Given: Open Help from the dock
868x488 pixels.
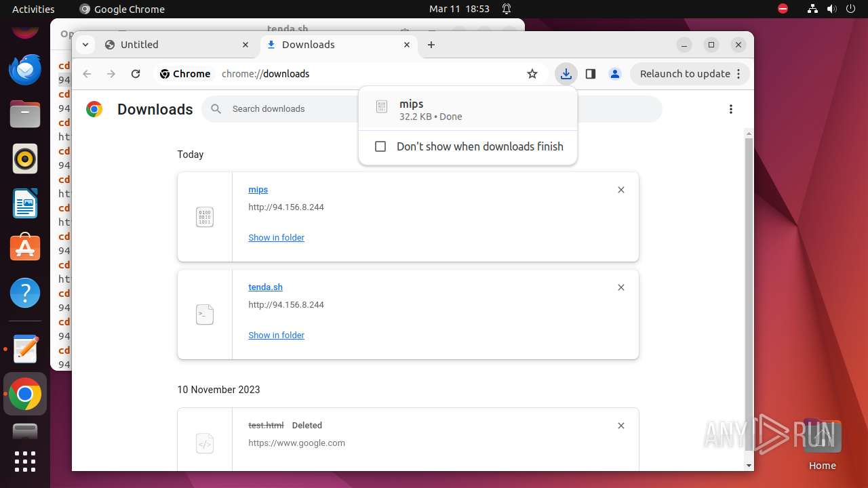Looking at the screenshot, I should click(25, 293).
